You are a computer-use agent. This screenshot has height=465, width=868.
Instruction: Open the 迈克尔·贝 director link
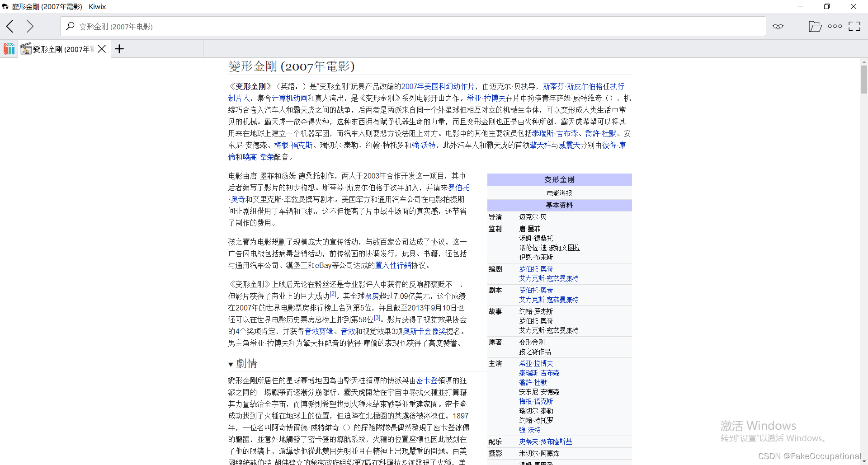pos(533,217)
